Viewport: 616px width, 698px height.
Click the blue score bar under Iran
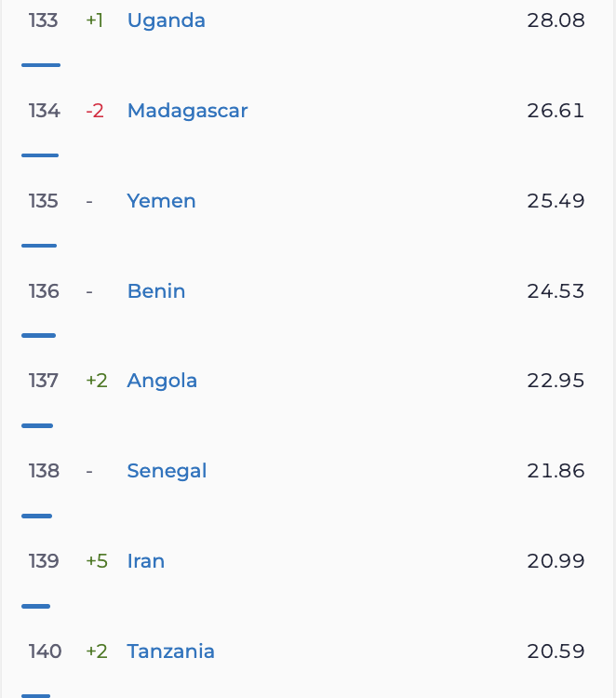tap(36, 606)
